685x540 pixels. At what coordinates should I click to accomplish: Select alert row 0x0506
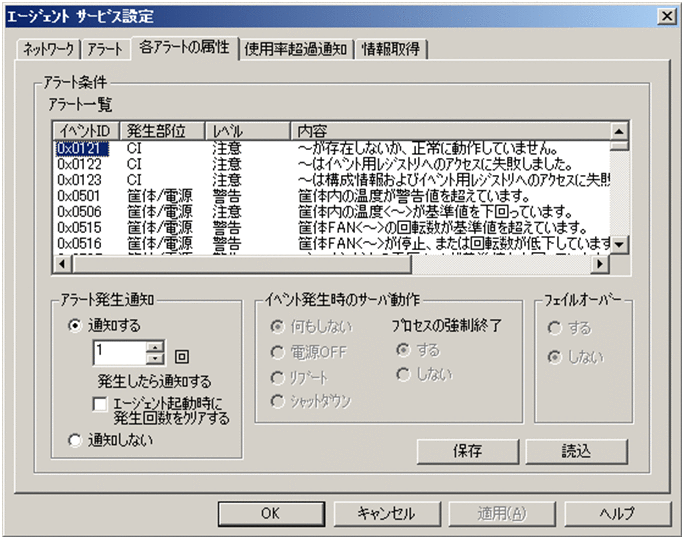(x=332, y=212)
